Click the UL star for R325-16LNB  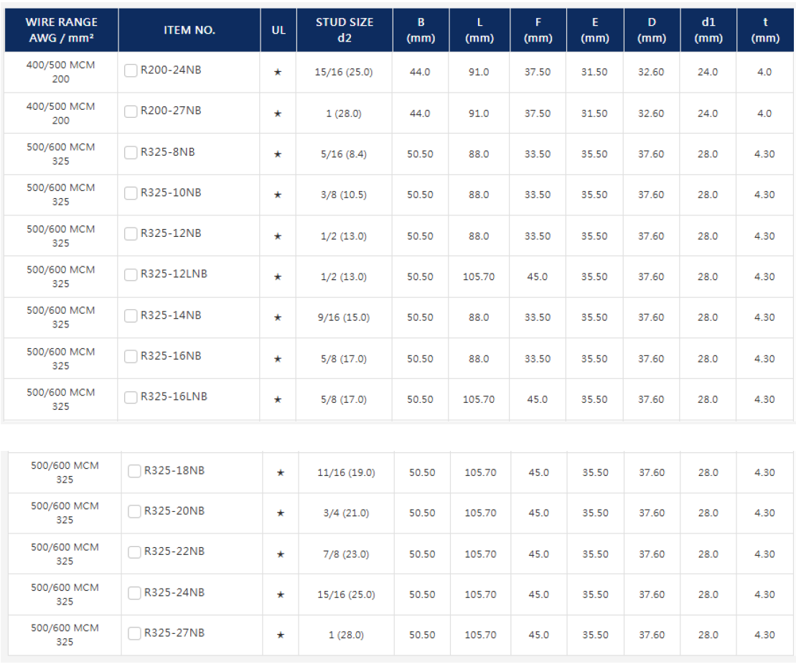(x=278, y=400)
